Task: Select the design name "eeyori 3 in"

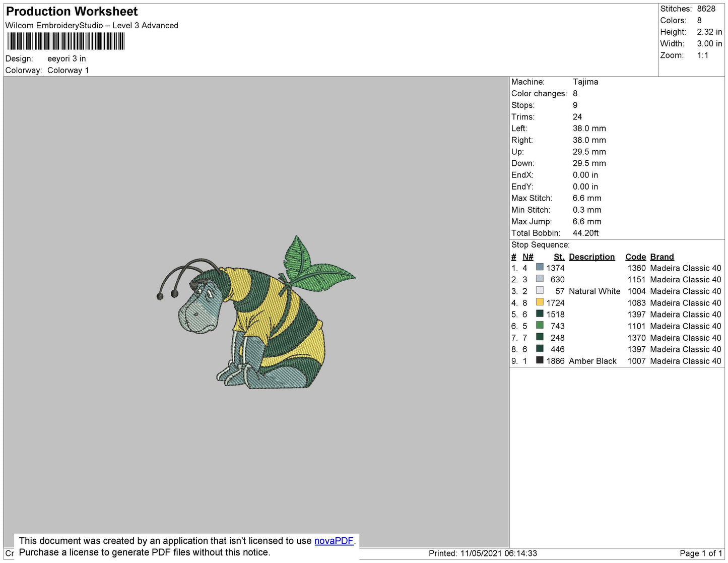Action: click(67, 59)
